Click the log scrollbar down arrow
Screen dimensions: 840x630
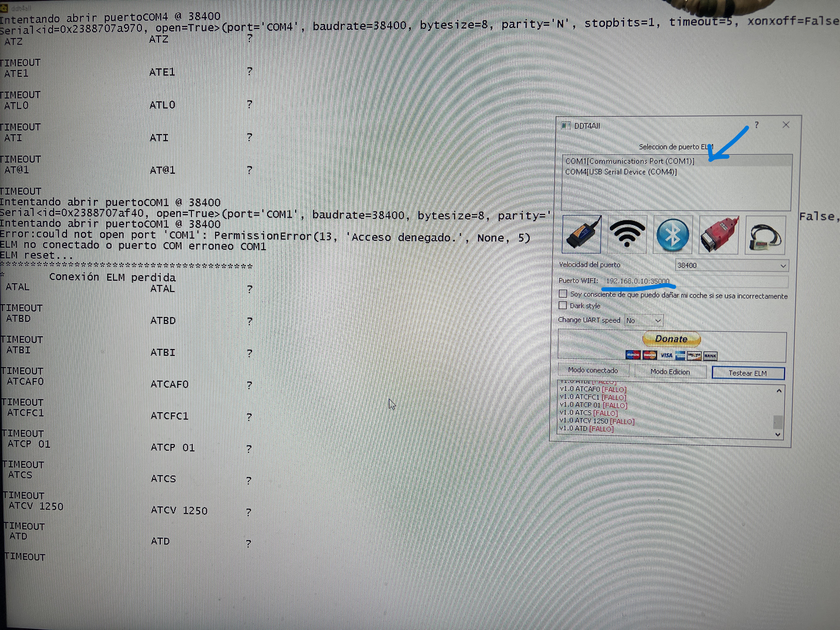pyautogui.click(x=778, y=434)
